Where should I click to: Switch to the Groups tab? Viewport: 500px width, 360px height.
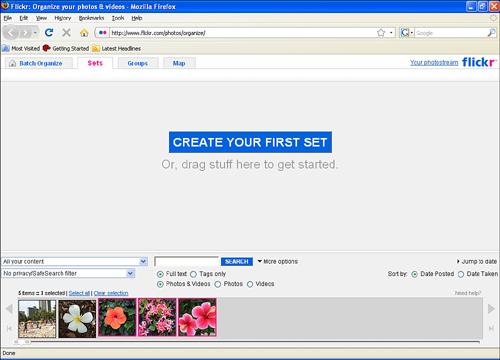[138, 63]
